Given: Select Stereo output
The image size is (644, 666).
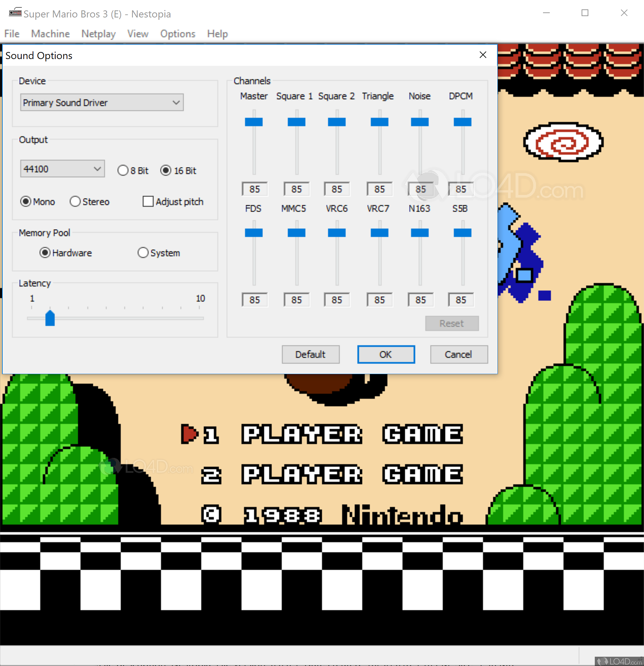Looking at the screenshot, I should [89, 202].
